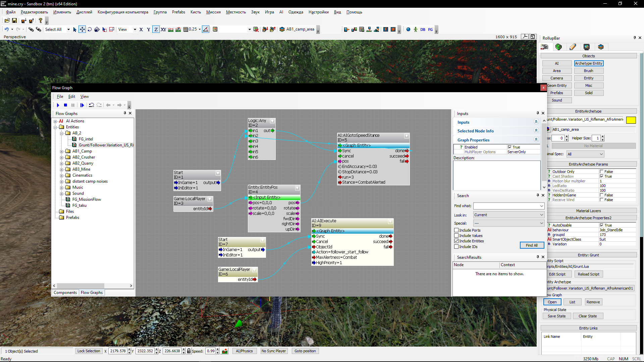Click the yellow archetype color swatch
The height and width of the screenshot is (362, 644).
coord(631,120)
